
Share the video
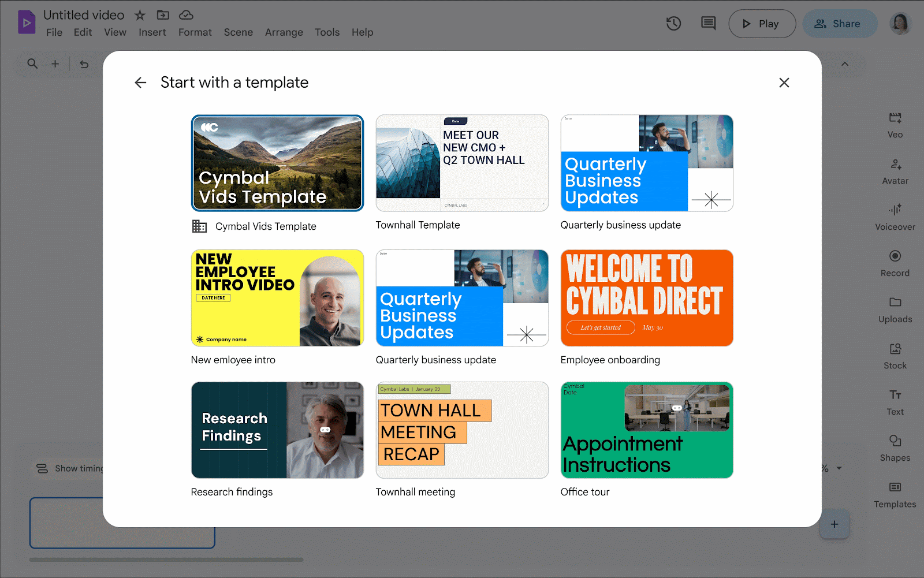click(x=840, y=24)
